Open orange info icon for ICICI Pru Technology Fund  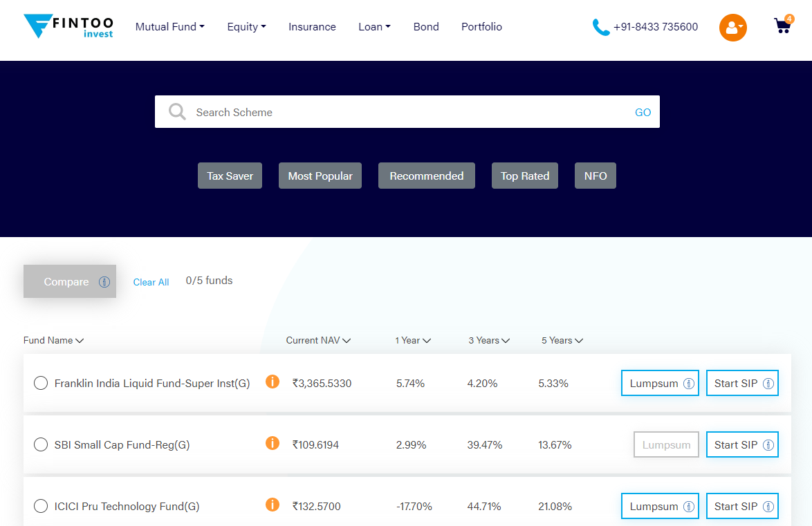[273, 505]
